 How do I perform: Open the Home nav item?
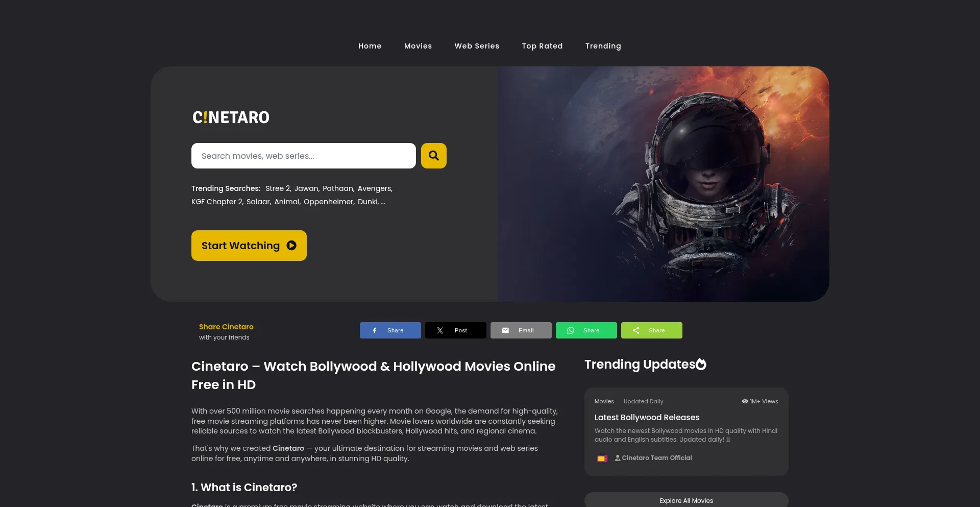pyautogui.click(x=370, y=46)
